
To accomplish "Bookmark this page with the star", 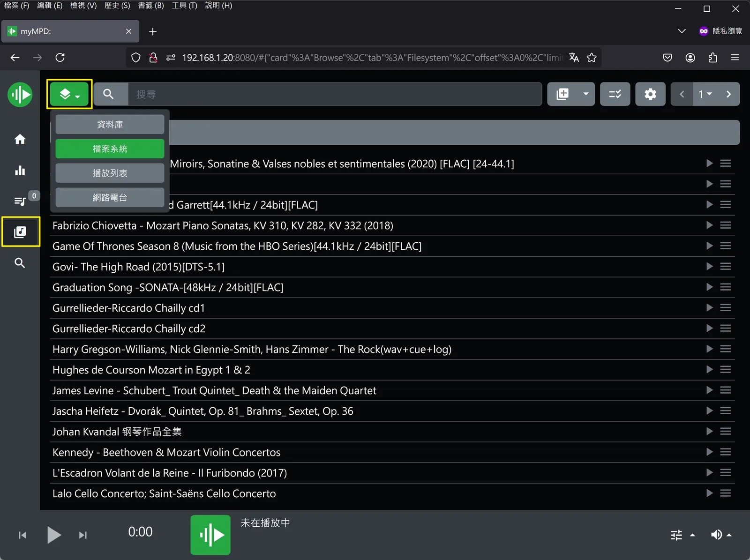I will pos(592,58).
